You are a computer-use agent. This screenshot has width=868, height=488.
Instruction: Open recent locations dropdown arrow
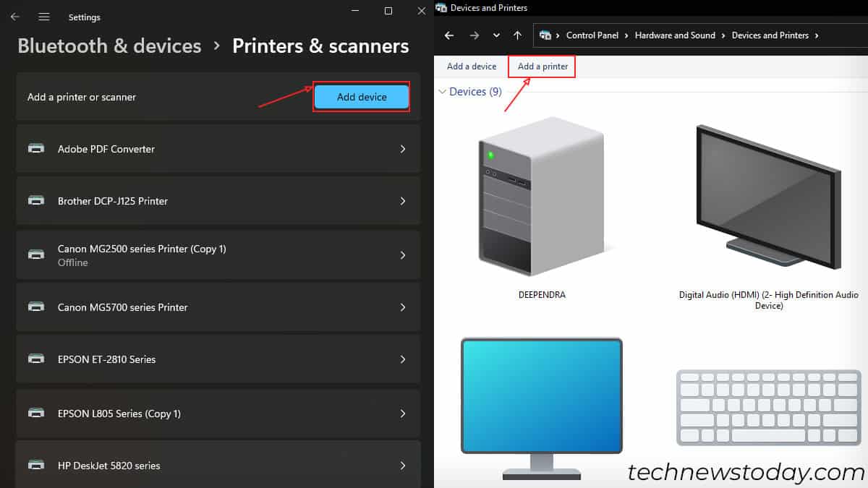(496, 35)
